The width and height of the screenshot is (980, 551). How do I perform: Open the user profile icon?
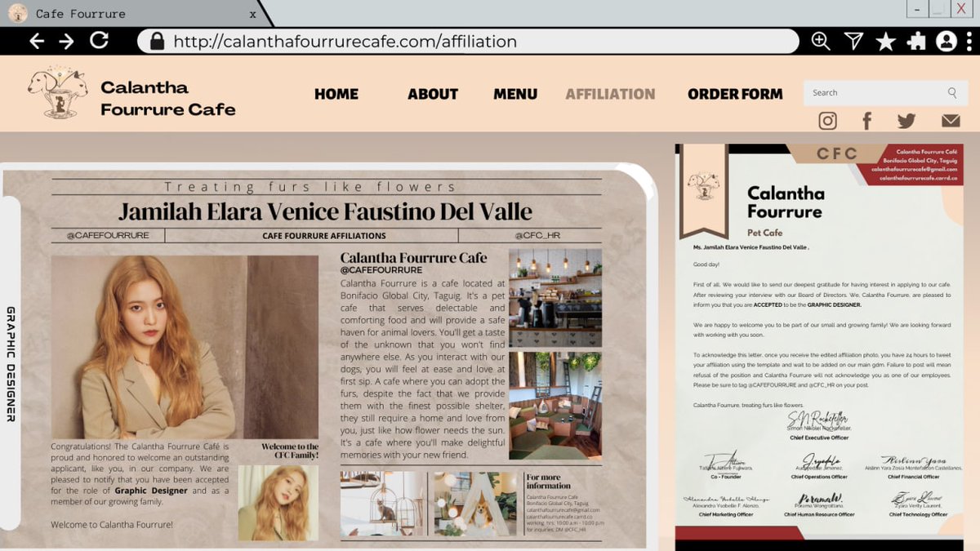947,41
